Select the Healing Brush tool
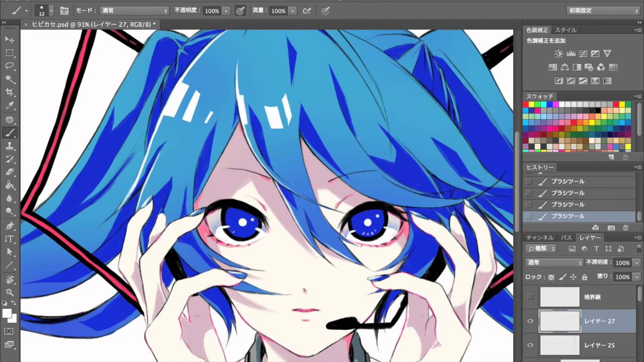Image resolution: width=644 pixels, height=362 pixels. pyautogui.click(x=10, y=120)
